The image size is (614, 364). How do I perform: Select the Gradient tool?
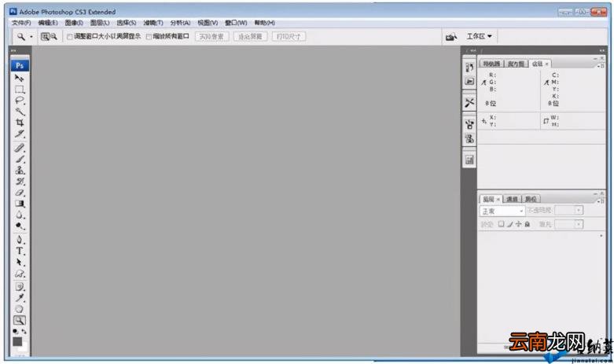coord(19,204)
